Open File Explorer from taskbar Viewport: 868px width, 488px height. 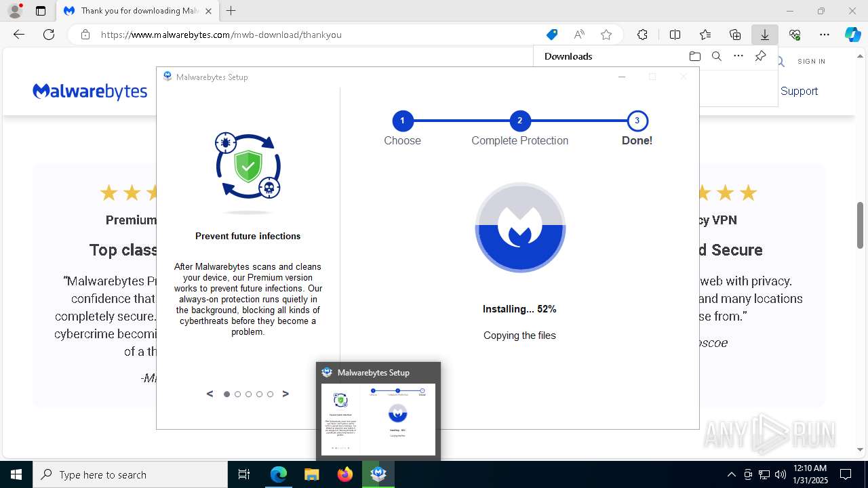(311, 474)
